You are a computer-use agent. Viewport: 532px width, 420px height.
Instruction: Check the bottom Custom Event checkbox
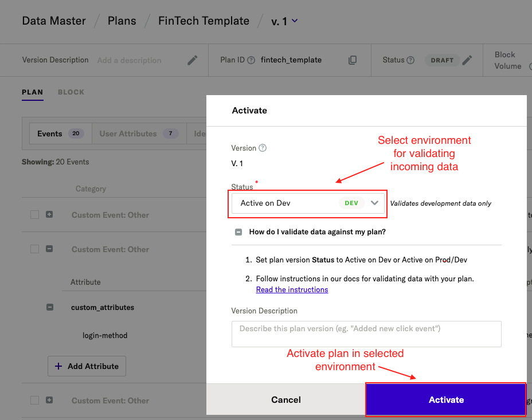[x=34, y=400]
